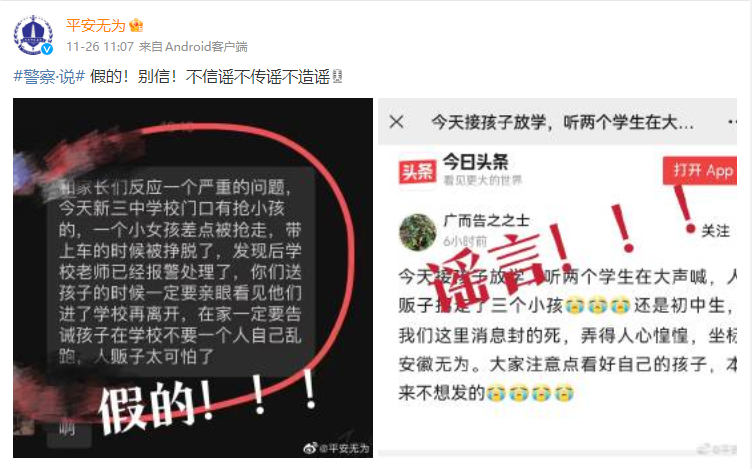
Task: Open the 平安无为 username link
Action: click(95, 25)
